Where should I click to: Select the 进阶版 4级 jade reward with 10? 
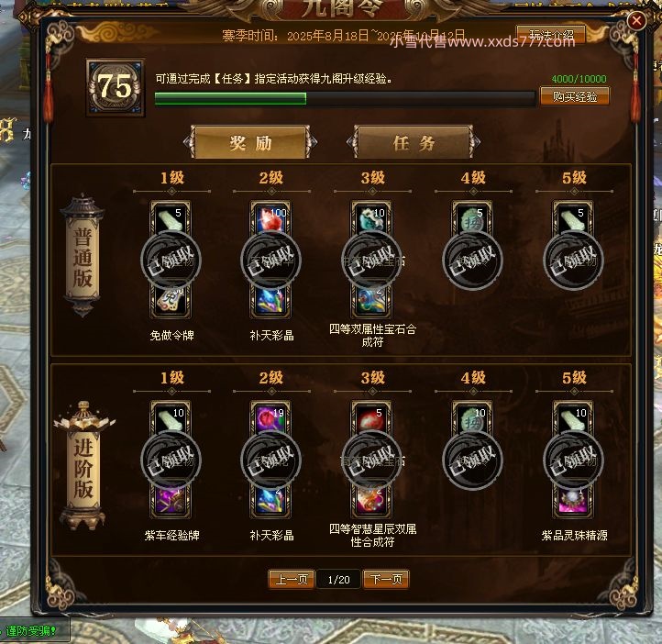[x=472, y=417]
